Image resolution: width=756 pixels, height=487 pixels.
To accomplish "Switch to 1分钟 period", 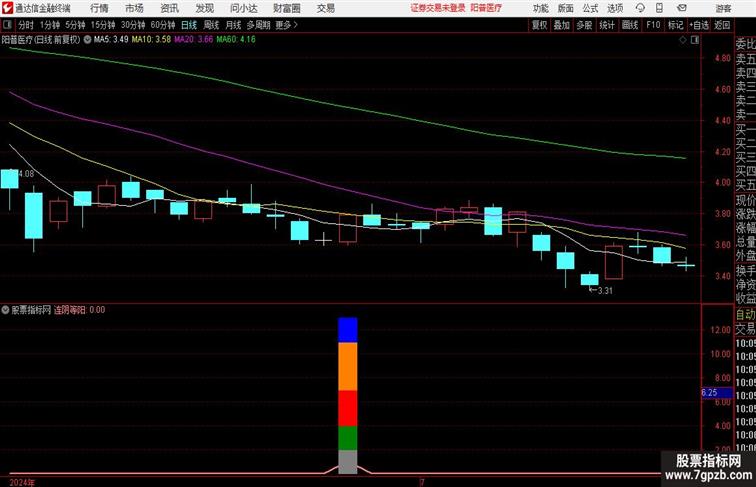I will point(50,25).
